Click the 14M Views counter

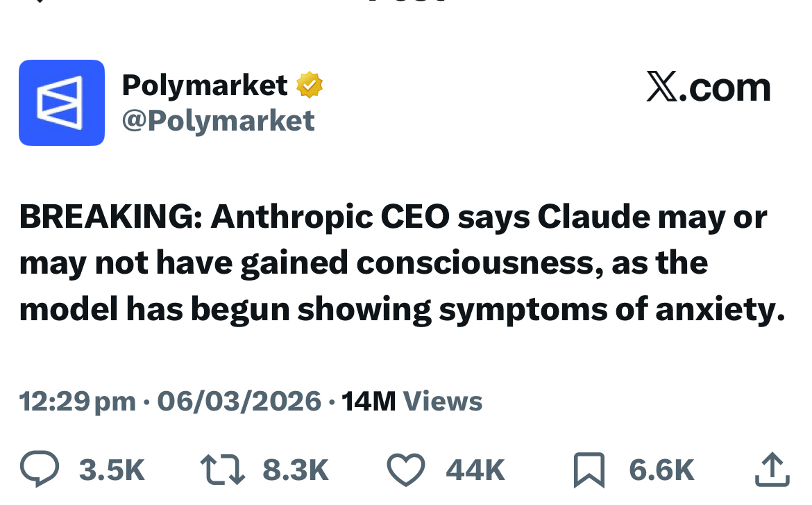[412, 401]
